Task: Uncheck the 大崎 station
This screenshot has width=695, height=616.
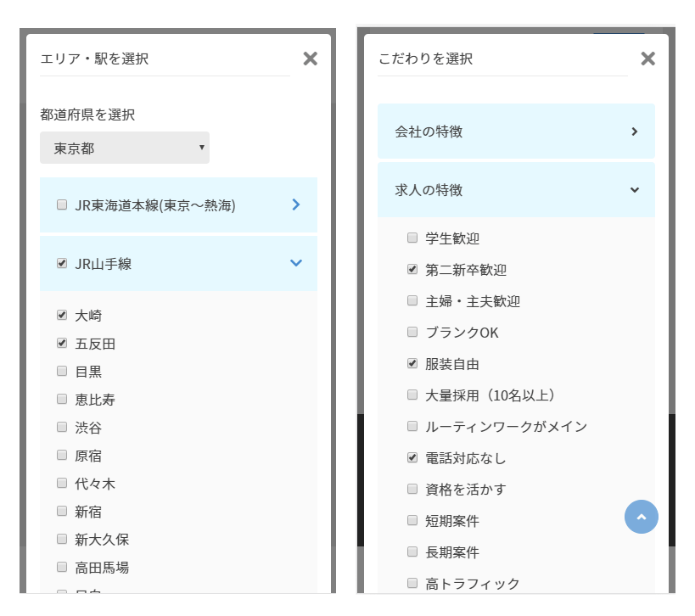Action: coord(61,315)
